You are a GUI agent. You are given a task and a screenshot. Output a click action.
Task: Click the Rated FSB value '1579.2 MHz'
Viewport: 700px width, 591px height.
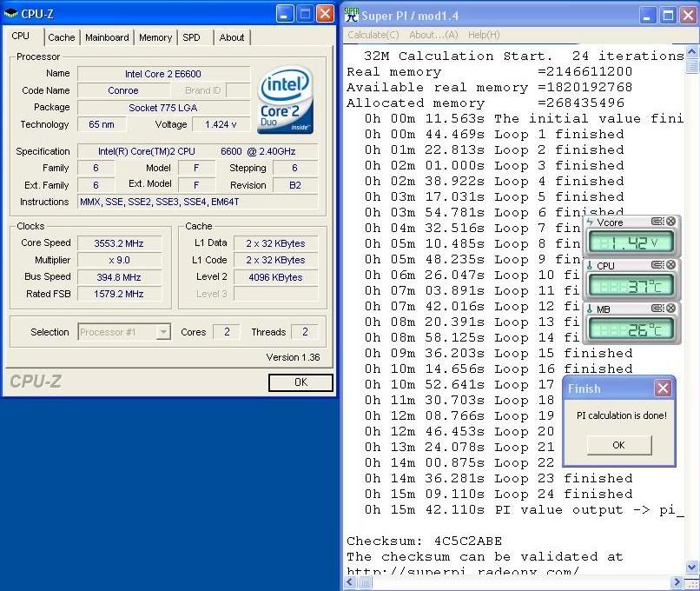[119, 294]
